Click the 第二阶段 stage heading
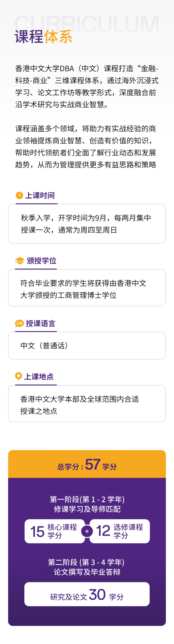Viewport: 174px width, 644px height. pos(87,567)
